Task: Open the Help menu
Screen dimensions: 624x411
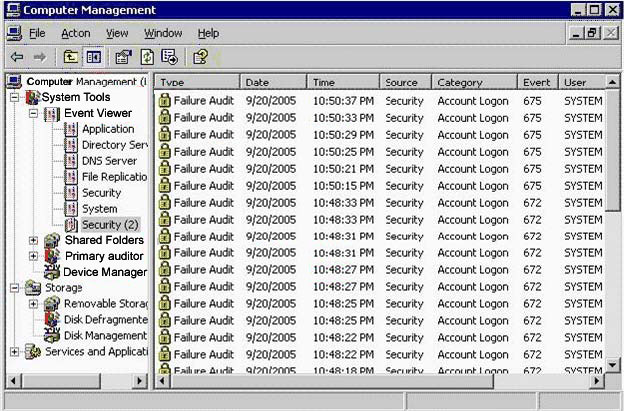Action: [209, 33]
